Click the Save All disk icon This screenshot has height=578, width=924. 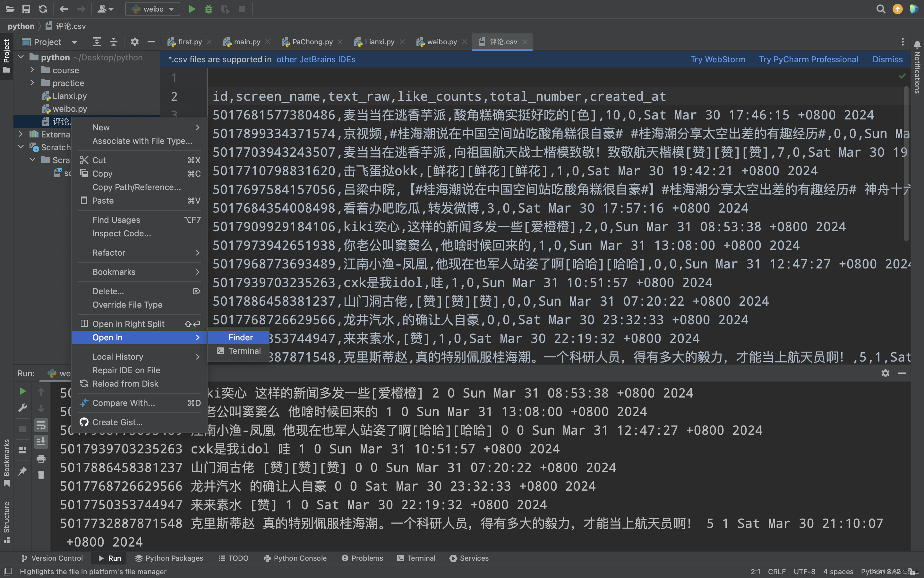coord(26,9)
